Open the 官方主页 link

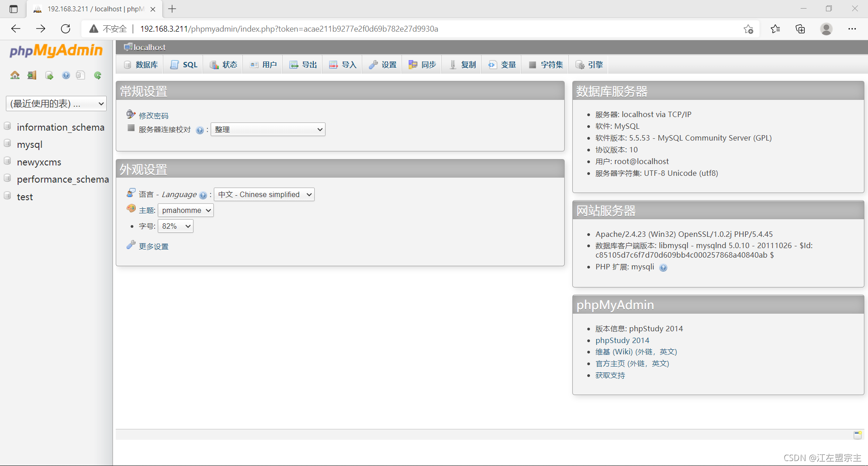coord(632,363)
